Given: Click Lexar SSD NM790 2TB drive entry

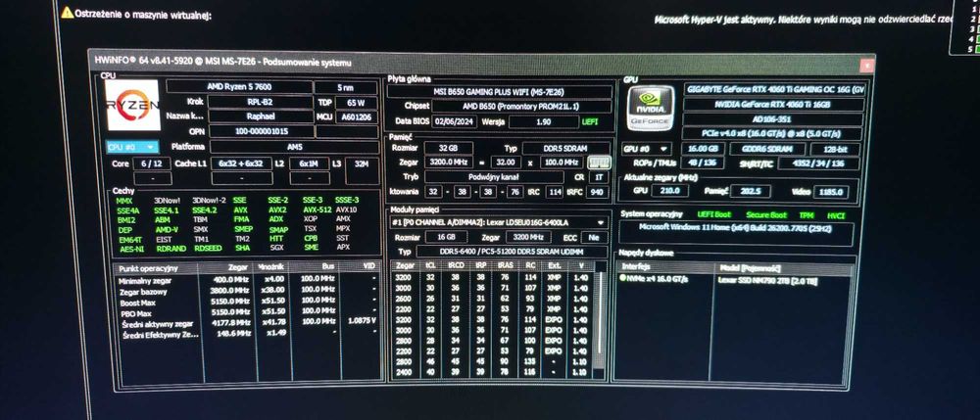Looking at the screenshot, I should (x=768, y=280).
